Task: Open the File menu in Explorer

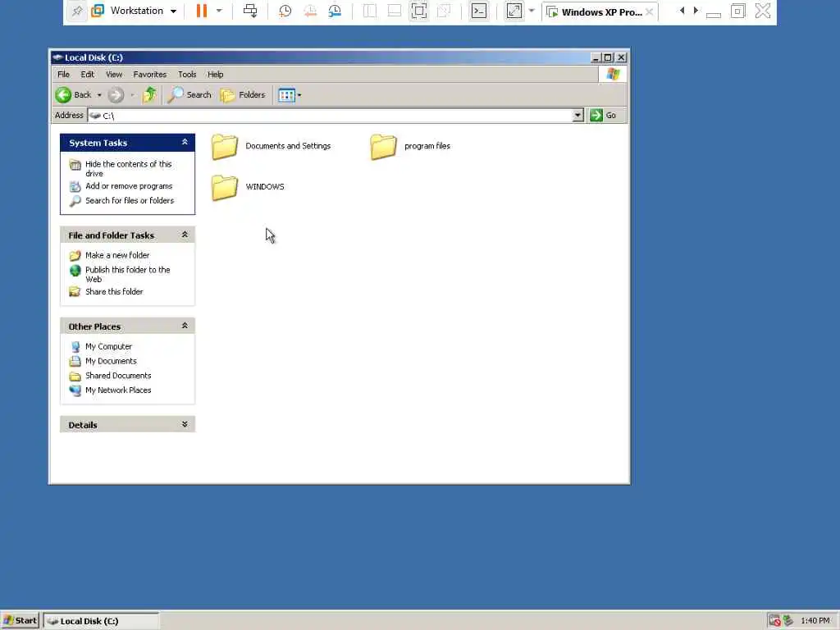Action: [63, 75]
